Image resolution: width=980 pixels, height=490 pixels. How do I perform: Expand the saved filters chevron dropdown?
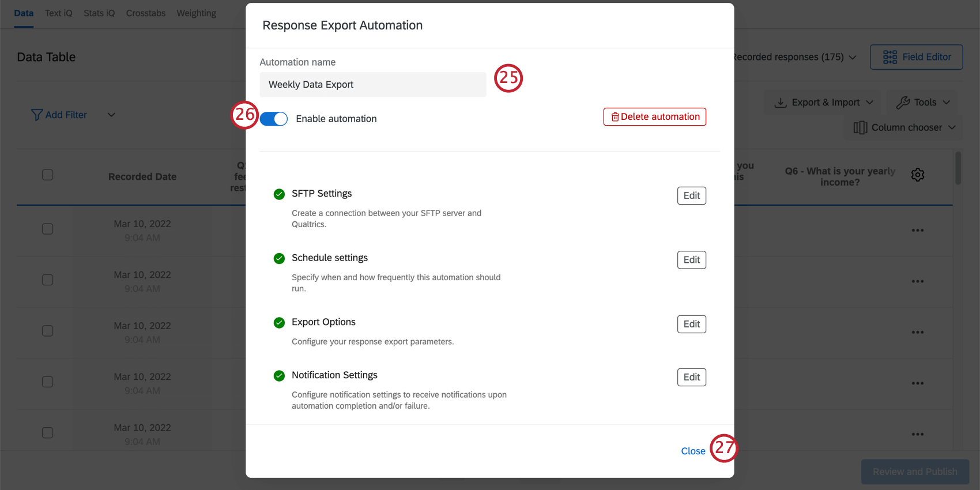pos(111,115)
